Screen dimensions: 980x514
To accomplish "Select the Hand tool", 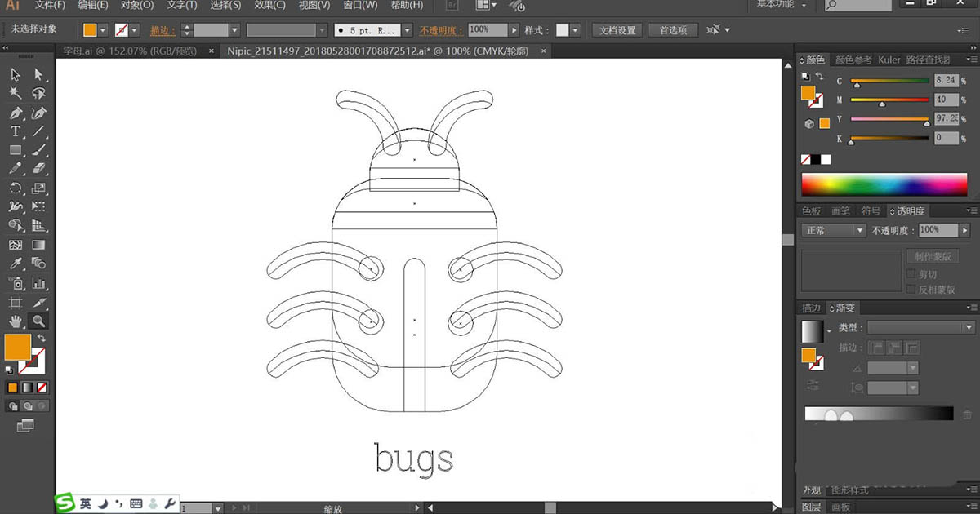I will (x=16, y=321).
